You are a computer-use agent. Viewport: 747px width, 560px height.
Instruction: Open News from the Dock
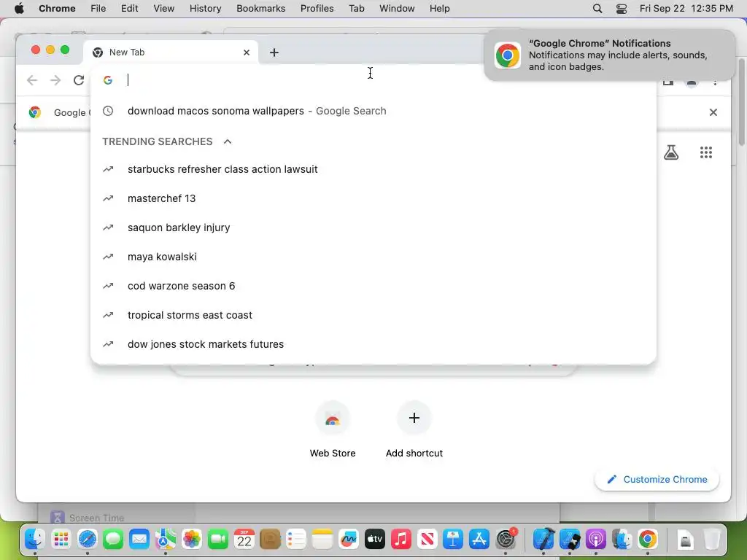coord(427,539)
